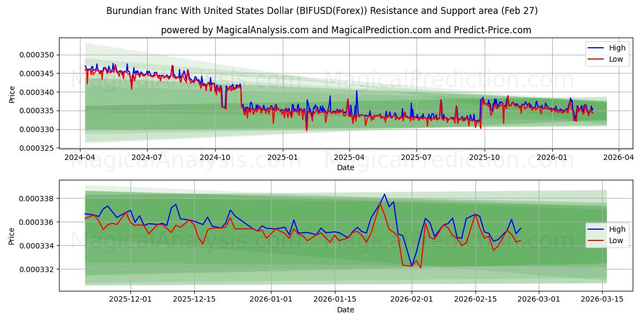
Task: Click the '2024-10' x-axis tick label
Action: [x=215, y=158]
